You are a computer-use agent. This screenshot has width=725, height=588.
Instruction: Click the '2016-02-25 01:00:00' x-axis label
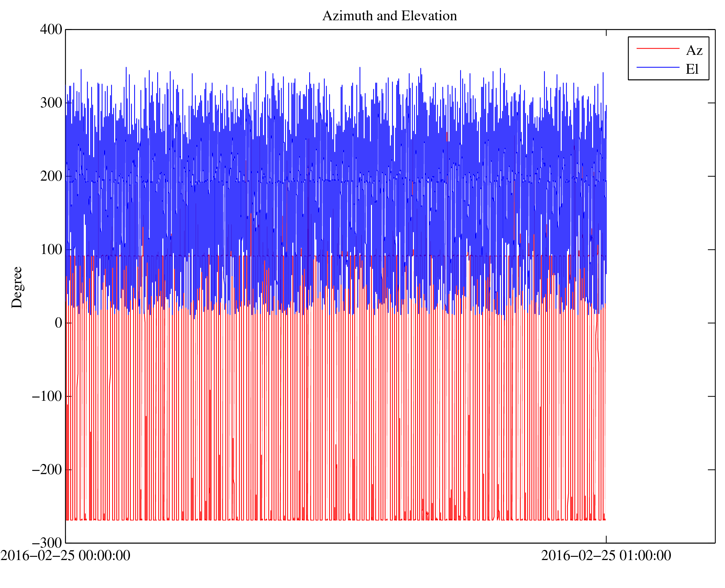click(x=606, y=556)
